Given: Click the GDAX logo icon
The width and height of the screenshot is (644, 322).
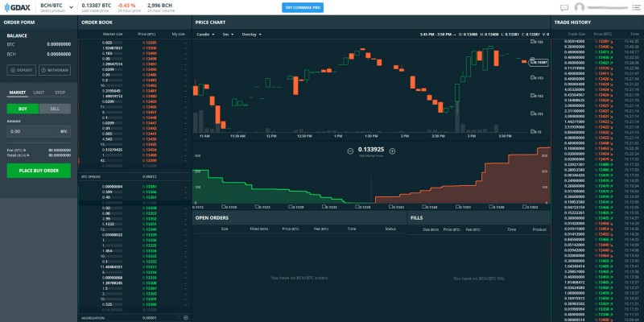Looking at the screenshot, I should pos(7,7).
